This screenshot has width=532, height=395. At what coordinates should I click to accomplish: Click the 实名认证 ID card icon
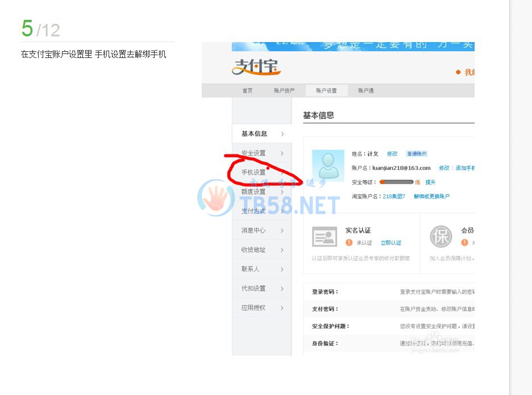coord(324,236)
